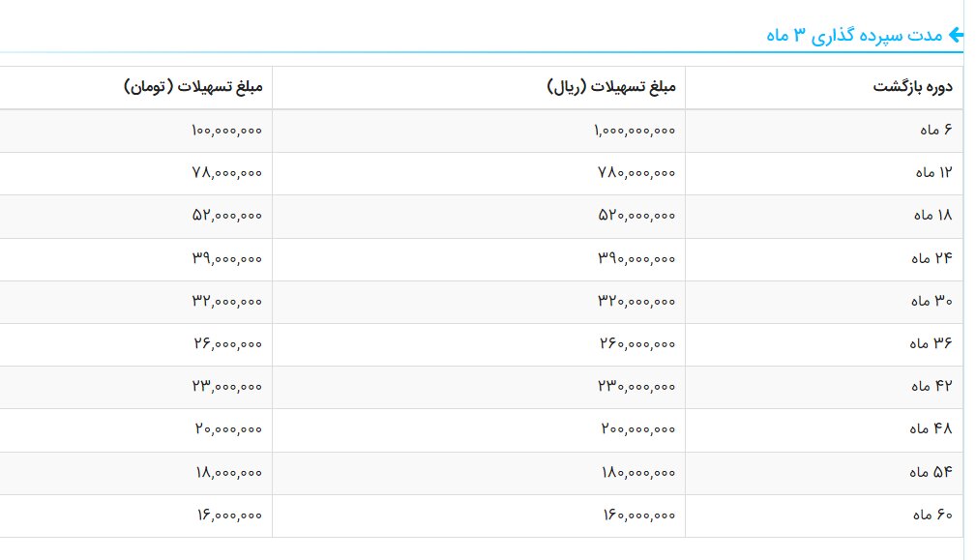Click the ۱۶,۰۰۰,۰۰۰ toman amount cell
The image size is (976, 560).
pos(226,516)
